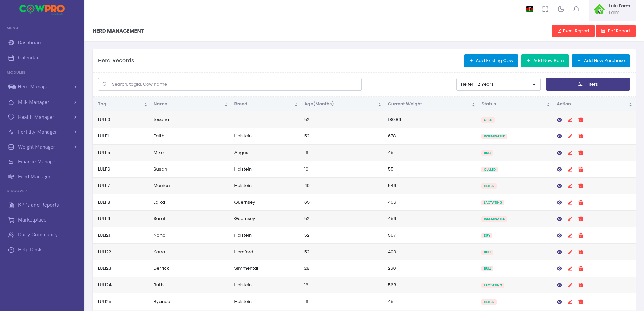Image resolution: width=644 pixels, height=311 pixels.
Task: Edit the Laika row with the pencil
Action: [570, 203]
